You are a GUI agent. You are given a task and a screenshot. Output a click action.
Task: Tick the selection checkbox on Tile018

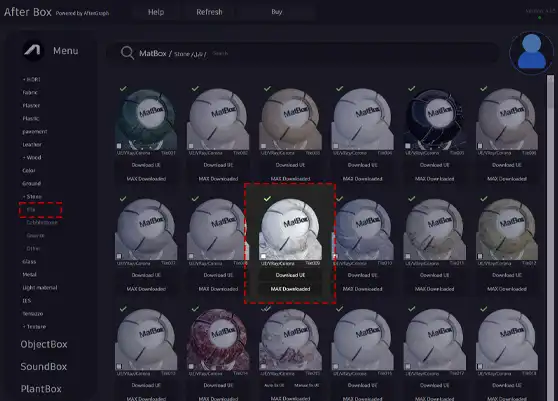click(480, 366)
